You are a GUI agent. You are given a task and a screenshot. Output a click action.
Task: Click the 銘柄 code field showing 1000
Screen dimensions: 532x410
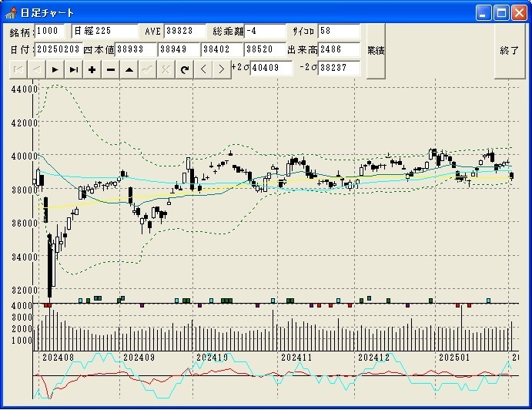click(x=51, y=32)
